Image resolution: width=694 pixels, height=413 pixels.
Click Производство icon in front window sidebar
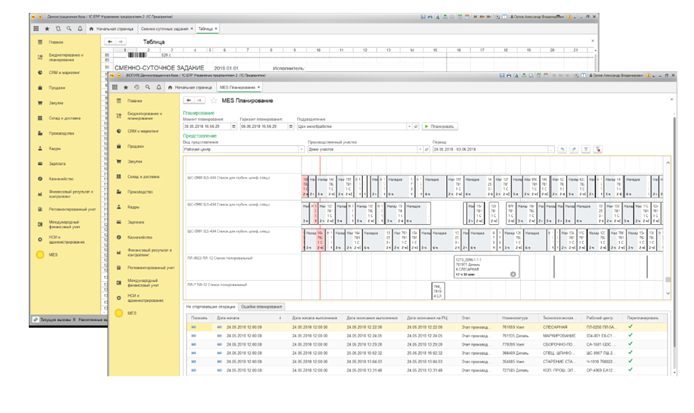[x=119, y=192]
